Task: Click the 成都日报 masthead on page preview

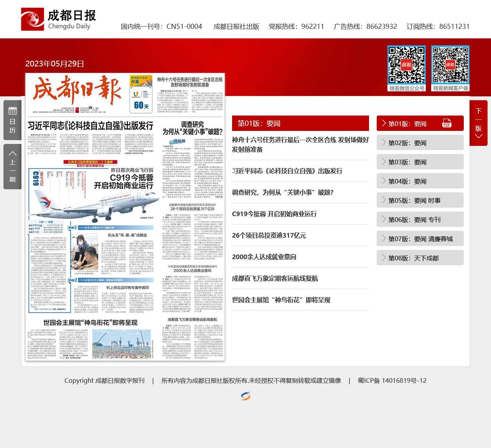Action: click(77, 91)
